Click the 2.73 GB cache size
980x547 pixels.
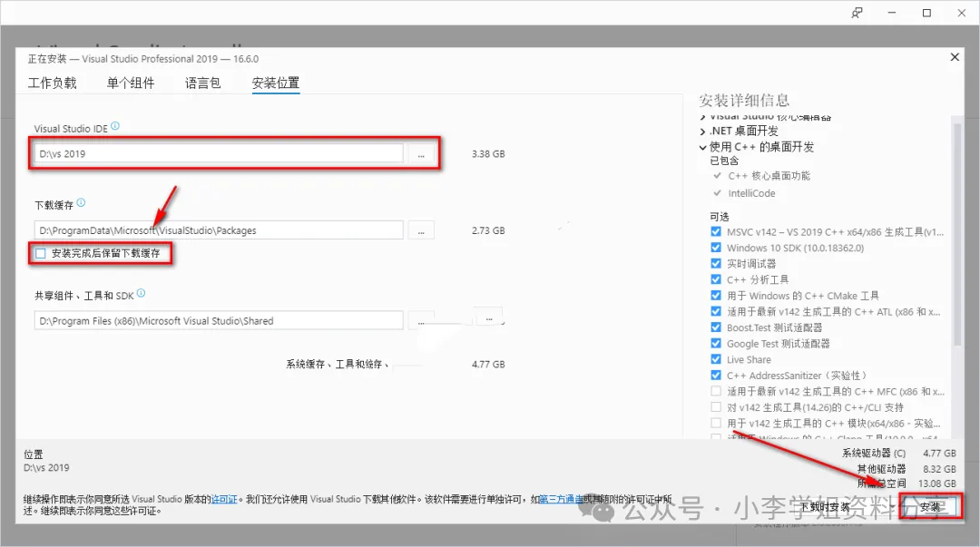point(488,230)
